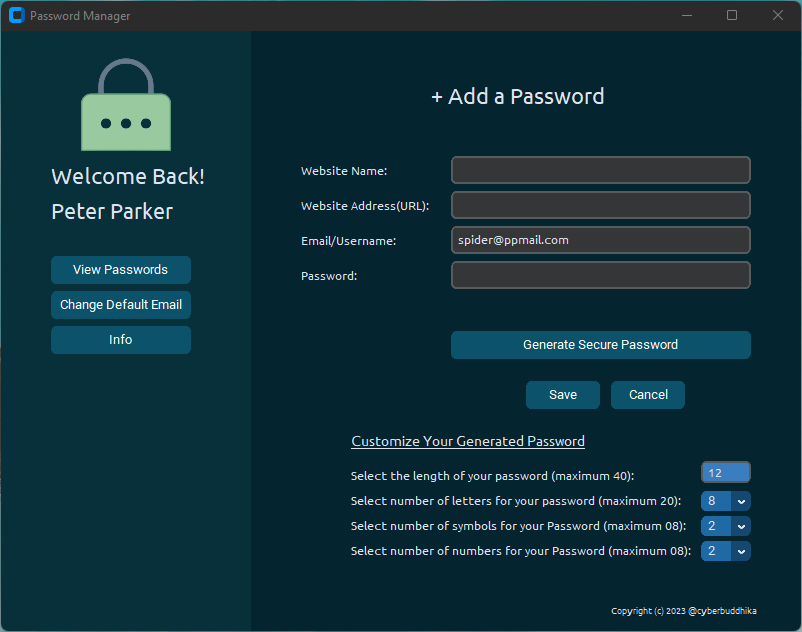802x632 pixels.
Task: Click the 'Email/Username:' label
Action: click(x=348, y=241)
